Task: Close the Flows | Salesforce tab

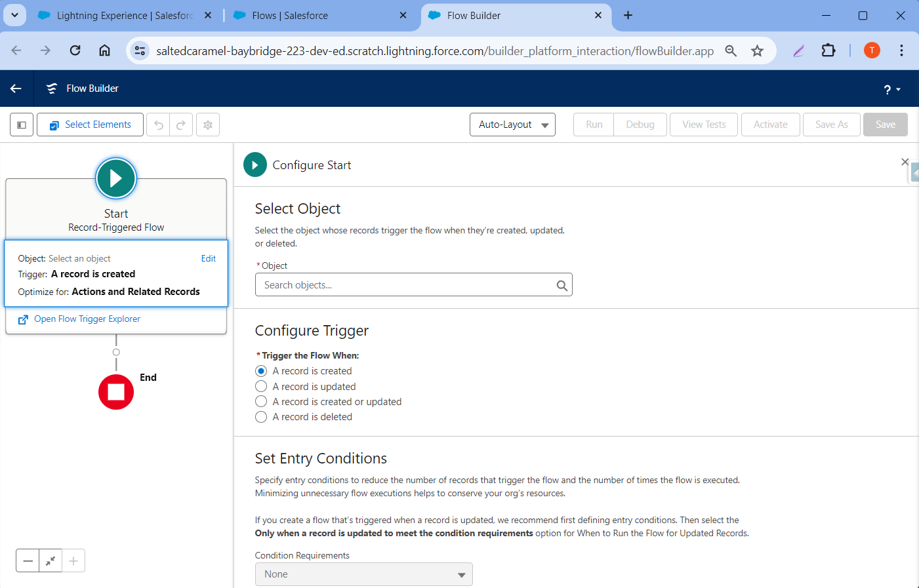Action: click(403, 15)
